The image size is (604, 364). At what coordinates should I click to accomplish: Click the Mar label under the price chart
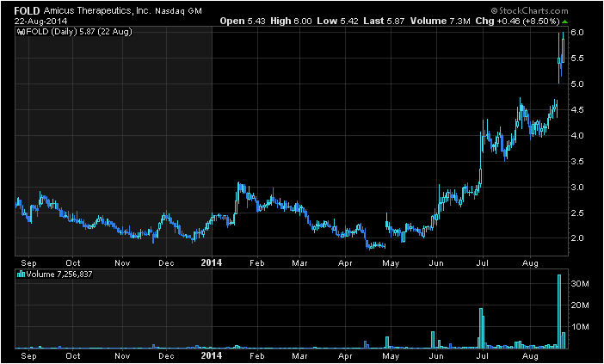[x=299, y=263]
